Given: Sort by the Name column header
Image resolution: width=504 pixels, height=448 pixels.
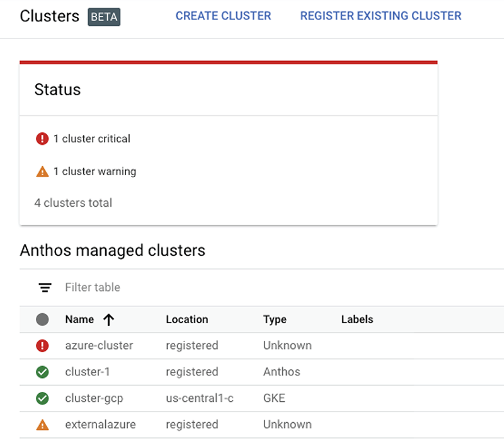Looking at the screenshot, I should tap(79, 319).
